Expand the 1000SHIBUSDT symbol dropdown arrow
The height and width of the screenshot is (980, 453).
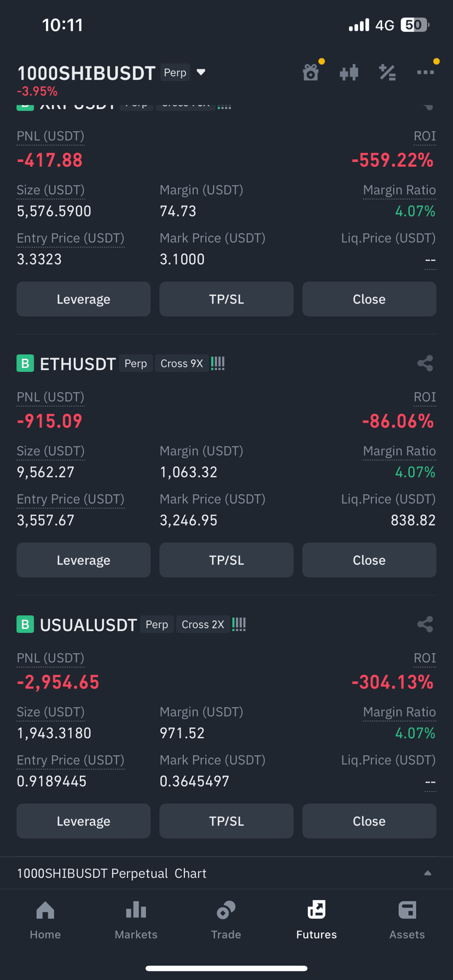click(201, 72)
